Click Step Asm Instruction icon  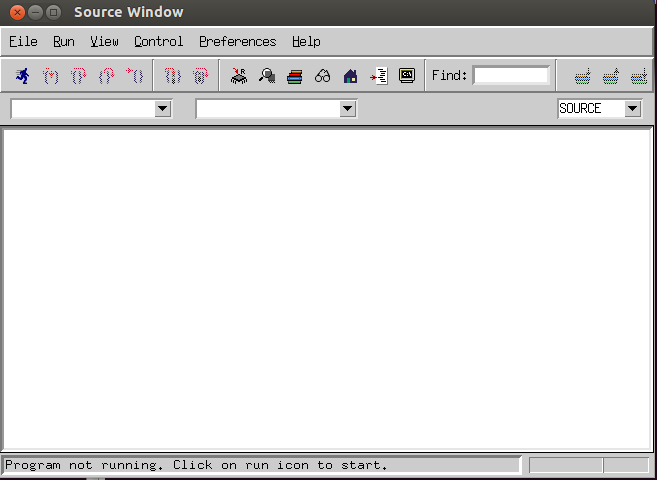173,76
